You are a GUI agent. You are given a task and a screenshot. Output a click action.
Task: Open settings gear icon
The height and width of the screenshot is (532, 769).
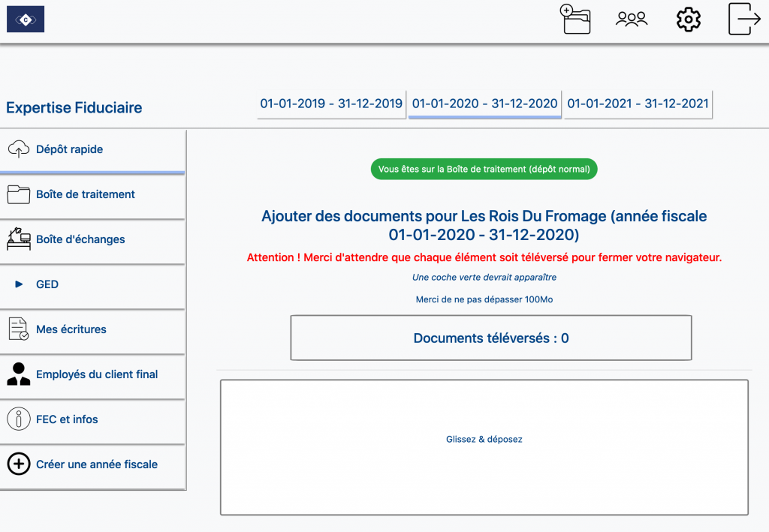(x=689, y=20)
